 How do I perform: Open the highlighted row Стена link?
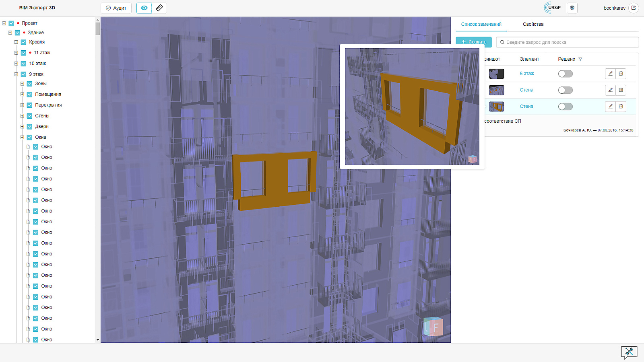526,107
